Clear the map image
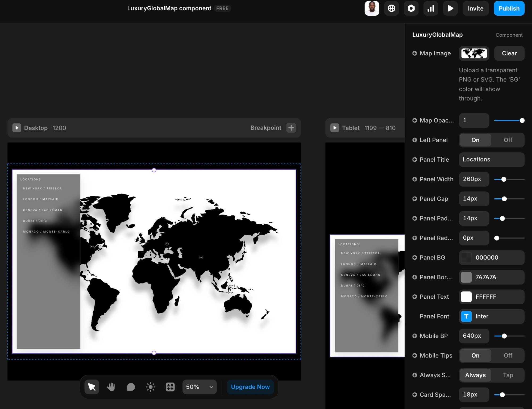 (509, 53)
